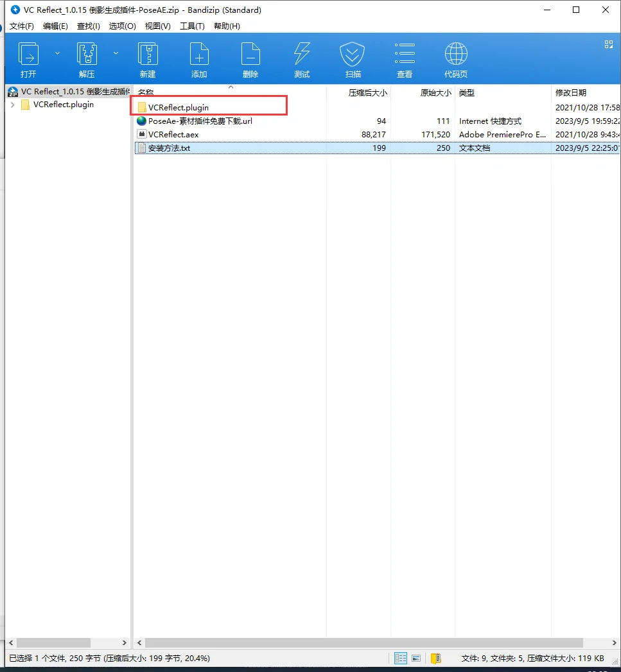
Task: Open the 选项 (Options) menu
Action: pos(122,26)
